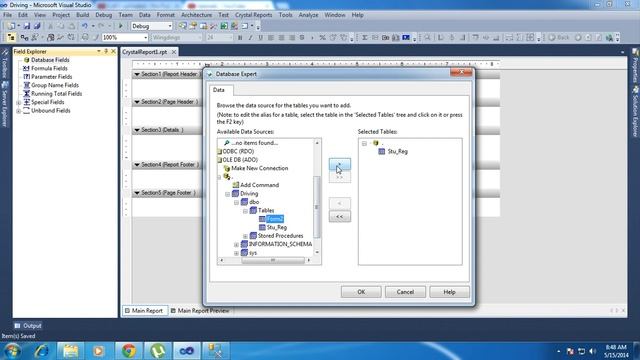640x360 pixels.
Task: Open the Crystal Reports menu
Action: coord(253,15)
